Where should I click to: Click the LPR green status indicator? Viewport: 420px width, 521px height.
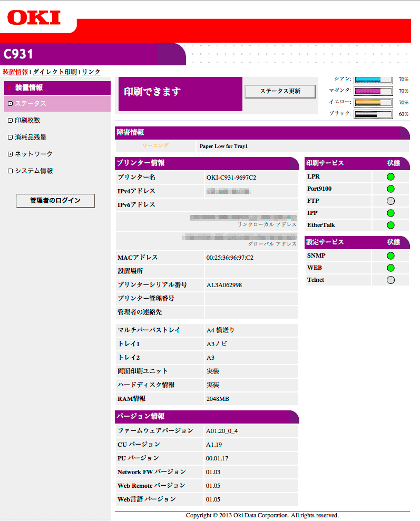click(x=391, y=177)
